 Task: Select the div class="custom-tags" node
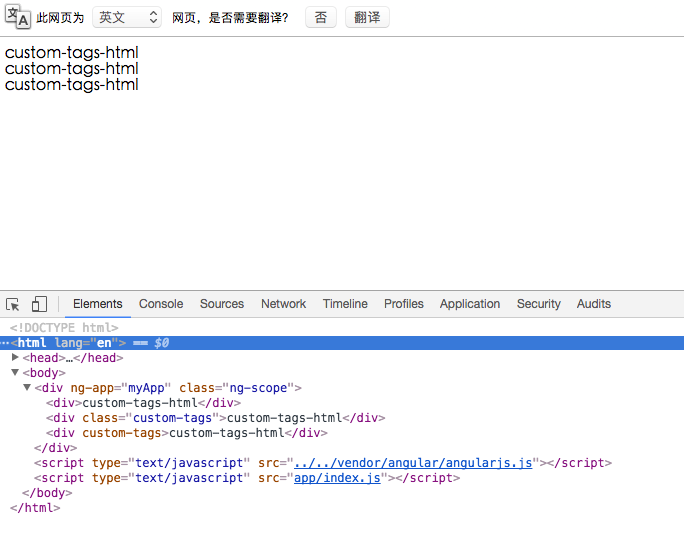coord(216,418)
